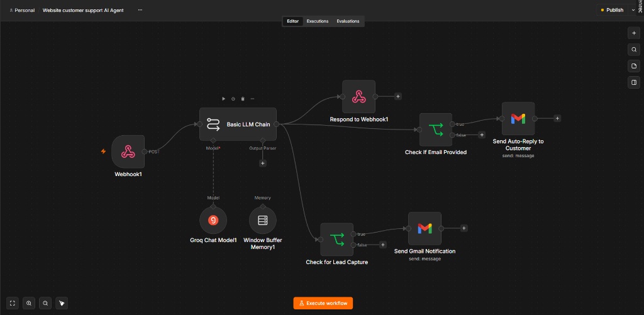Open the Webhook1 trigger node
This screenshot has width=644, height=315.
tap(128, 152)
